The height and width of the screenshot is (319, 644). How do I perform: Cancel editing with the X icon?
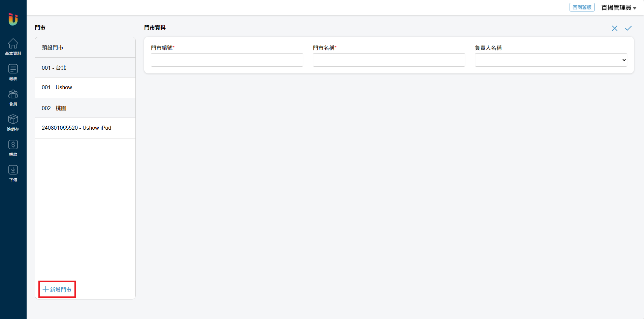(x=614, y=28)
